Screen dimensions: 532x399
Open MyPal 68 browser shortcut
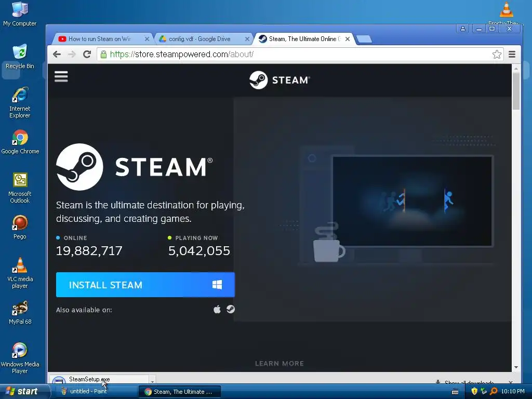tap(20, 312)
